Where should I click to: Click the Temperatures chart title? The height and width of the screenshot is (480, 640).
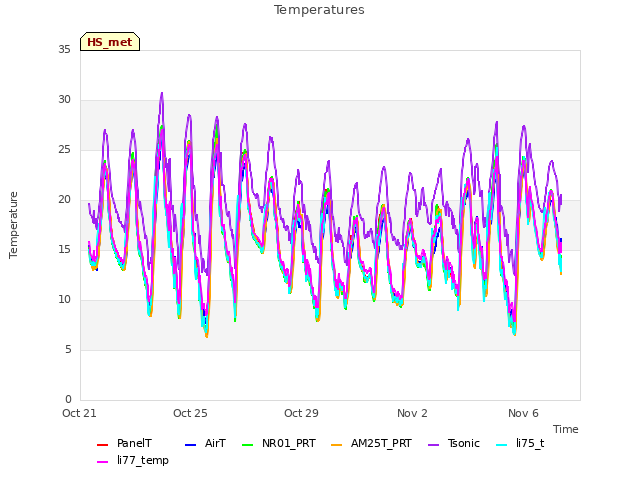(x=319, y=10)
